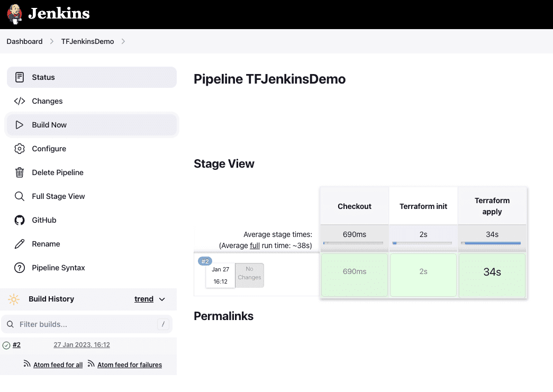This screenshot has height=392, width=553.
Task: Click the Pipeline Syntax question mark icon
Action: (x=20, y=268)
